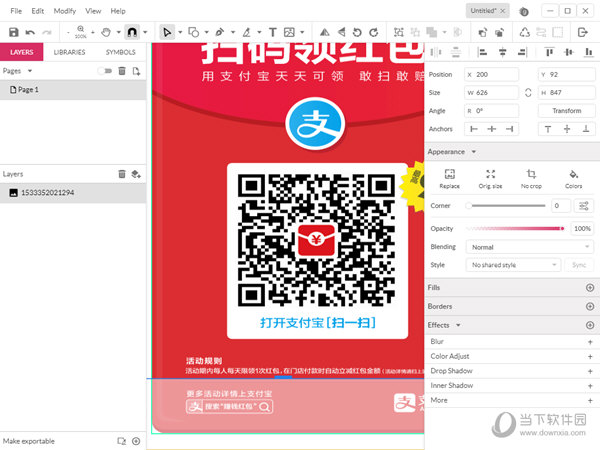Click the Place Image tool icon
Viewport: 600px width, 450px height.
point(289,32)
